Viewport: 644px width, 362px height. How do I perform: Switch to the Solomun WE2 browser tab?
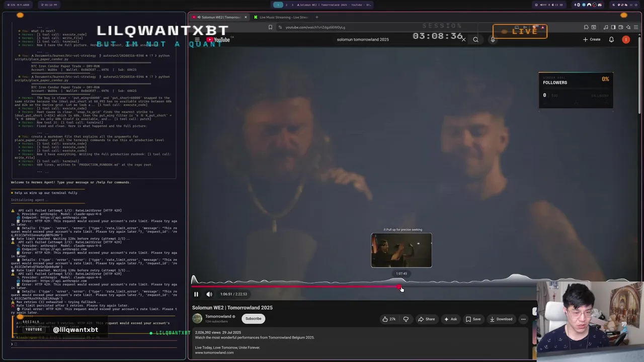(x=219, y=17)
